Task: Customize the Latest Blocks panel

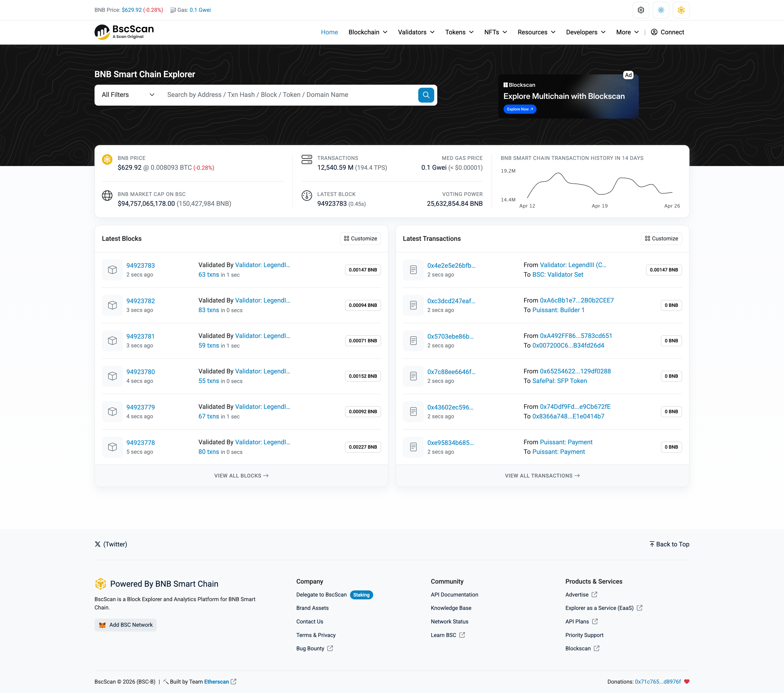Action: pos(360,238)
